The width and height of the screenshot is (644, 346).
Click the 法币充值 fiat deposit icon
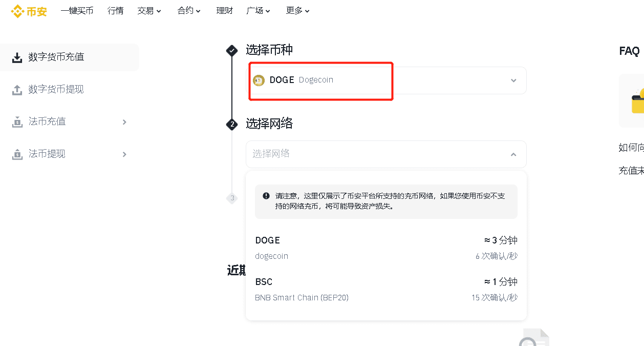pos(15,121)
